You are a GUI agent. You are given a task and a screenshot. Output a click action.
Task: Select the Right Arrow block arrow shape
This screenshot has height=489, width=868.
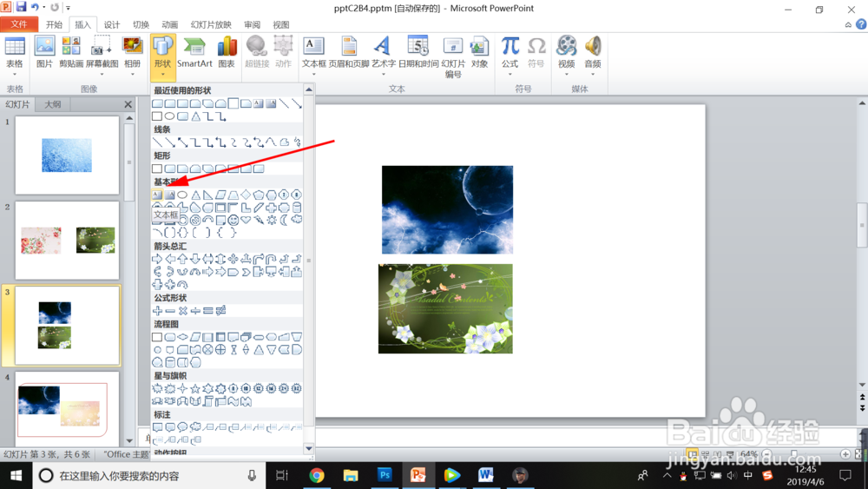click(157, 259)
